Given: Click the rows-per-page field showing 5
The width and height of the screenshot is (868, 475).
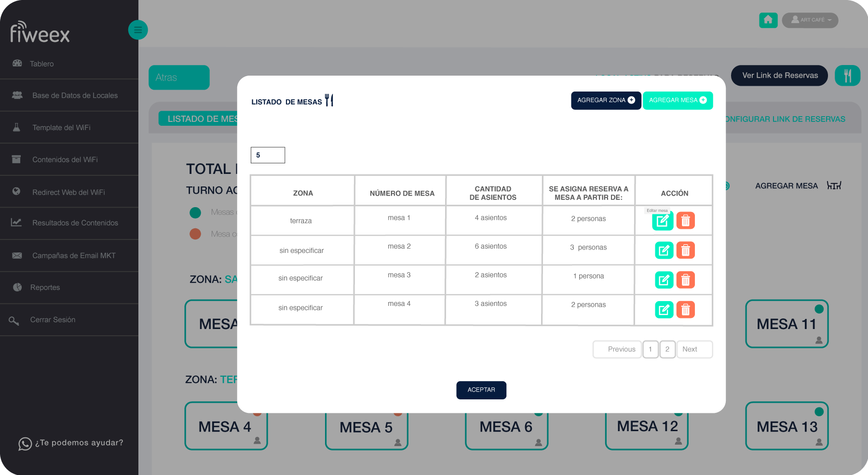Looking at the screenshot, I should coord(268,155).
